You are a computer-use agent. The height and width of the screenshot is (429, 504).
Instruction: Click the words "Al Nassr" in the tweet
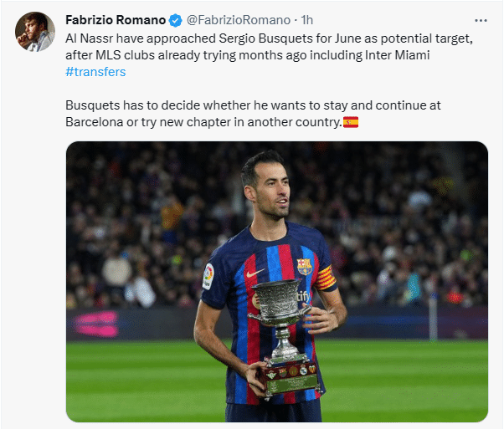(x=88, y=38)
